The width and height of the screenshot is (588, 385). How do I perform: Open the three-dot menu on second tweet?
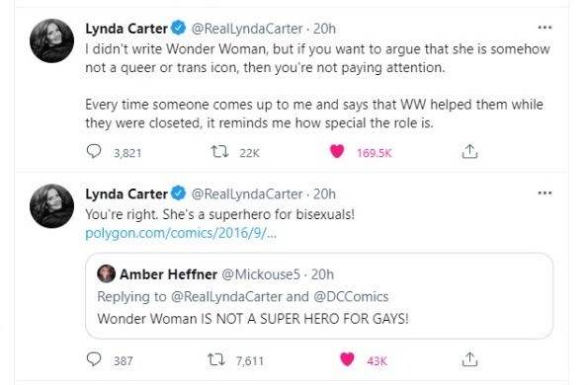click(545, 192)
